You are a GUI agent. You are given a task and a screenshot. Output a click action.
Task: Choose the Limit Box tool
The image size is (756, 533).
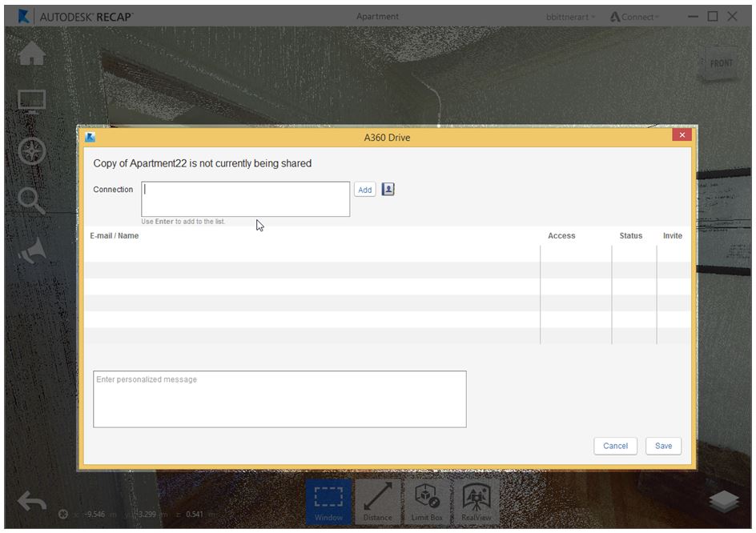tap(427, 502)
